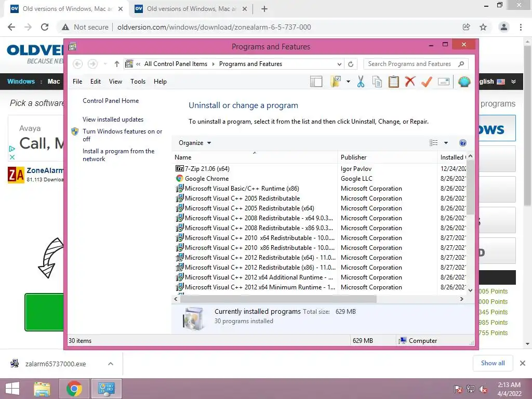Viewport: 532px width, 399px height.
Task: Expand the website language dropdown
Action: pyautogui.click(x=513, y=82)
